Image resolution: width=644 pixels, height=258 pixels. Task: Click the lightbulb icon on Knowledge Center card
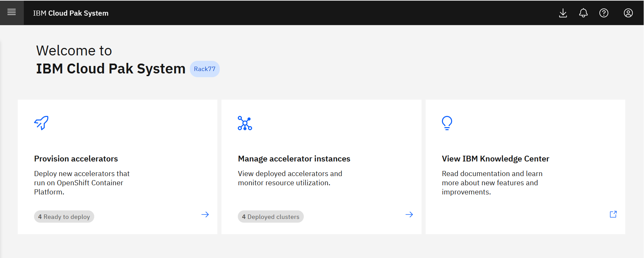click(x=447, y=123)
